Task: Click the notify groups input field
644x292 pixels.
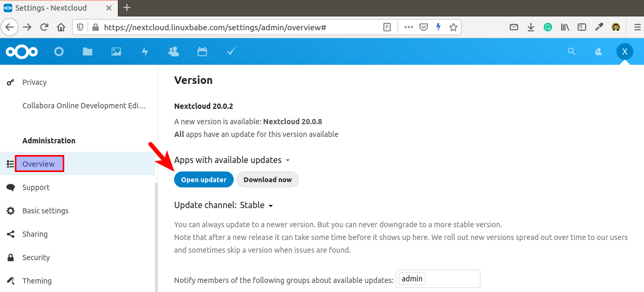Action: (451, 279)
